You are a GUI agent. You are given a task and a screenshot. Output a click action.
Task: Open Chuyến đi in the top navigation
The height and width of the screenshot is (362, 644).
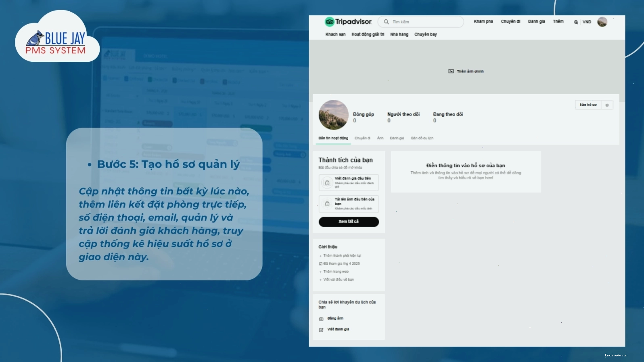pyautogui.click(x=510, y=21)
